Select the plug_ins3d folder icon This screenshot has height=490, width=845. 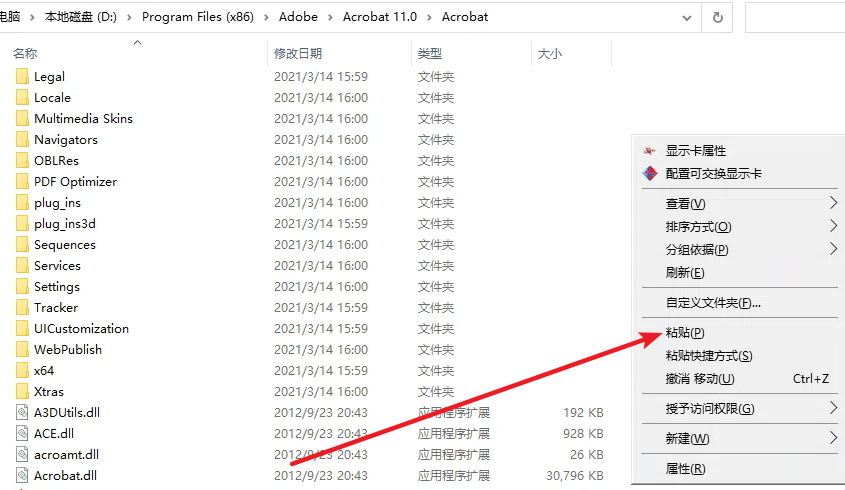pos(22,224)
